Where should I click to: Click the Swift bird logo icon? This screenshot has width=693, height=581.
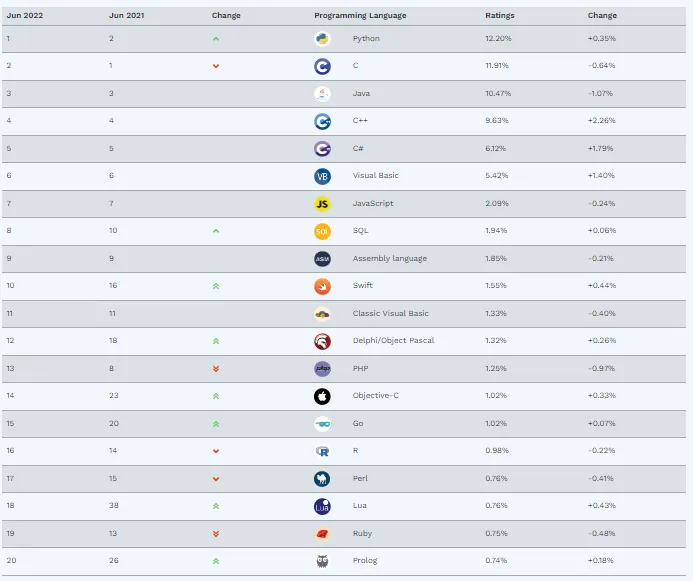322,286
